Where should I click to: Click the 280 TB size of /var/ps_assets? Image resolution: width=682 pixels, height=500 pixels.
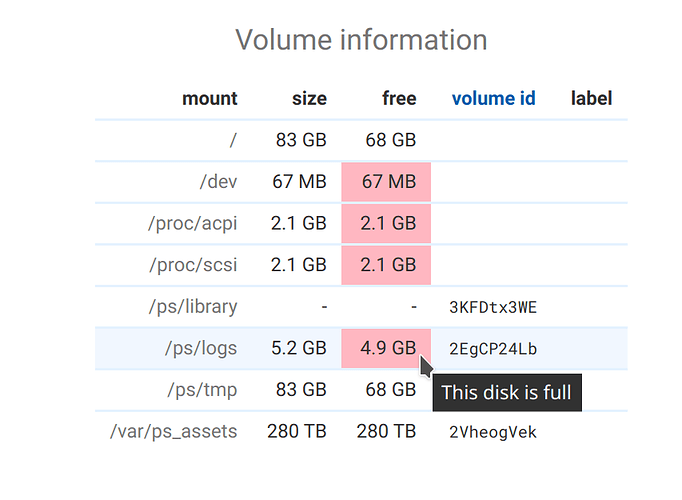tap(297, 431)
